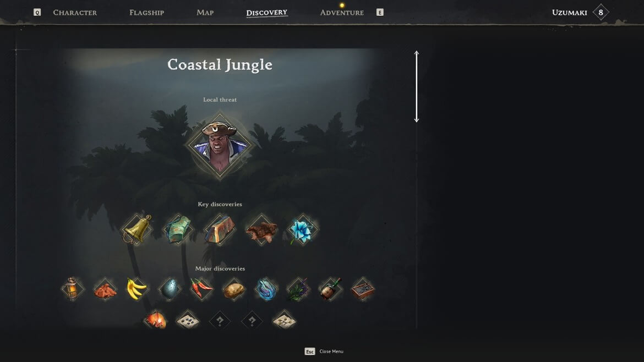Select the banana major discovery icon
Screen dimensions: 644x362
pos(137,289)
